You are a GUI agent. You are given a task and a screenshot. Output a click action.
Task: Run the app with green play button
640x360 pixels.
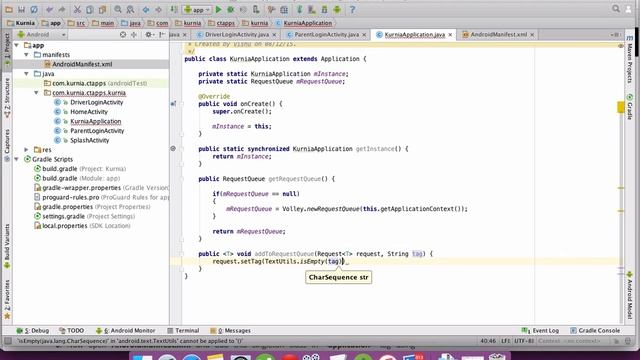pos(218,9)
